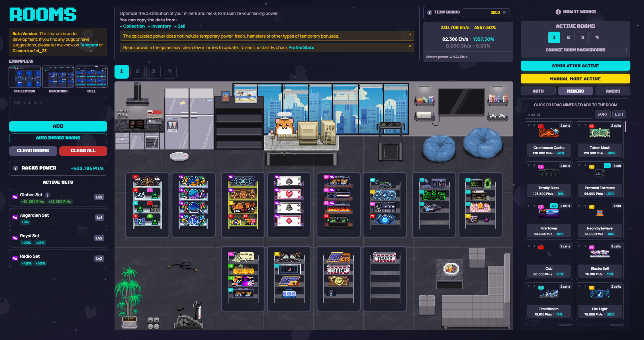The image size is (644, 340).
Task: Add Protocol Entrance with its plus icon
Action: point(585,165)
